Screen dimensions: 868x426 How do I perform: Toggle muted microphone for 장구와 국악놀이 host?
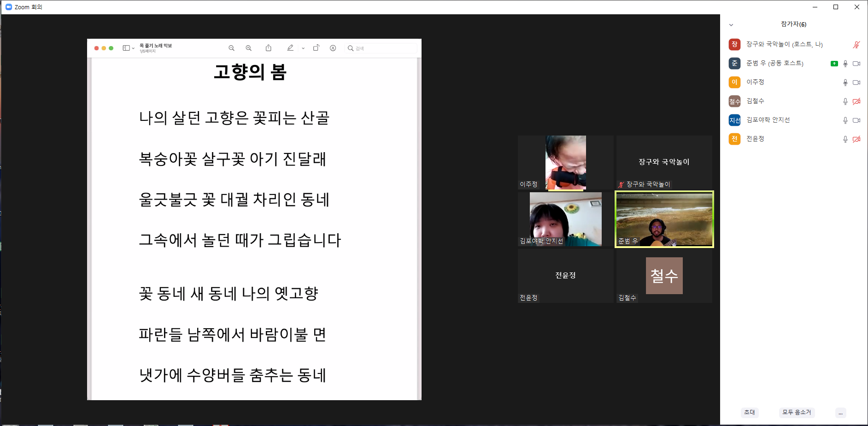856,45
